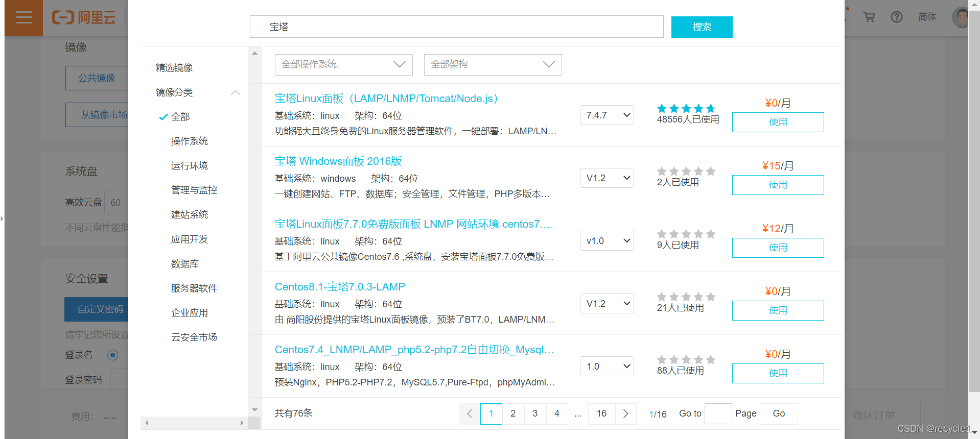Open 宝塔Linux面板 (LAMP/LNMP/Tomcat/Node.js) title link
The image size is (980, 439).
[386, 99]
